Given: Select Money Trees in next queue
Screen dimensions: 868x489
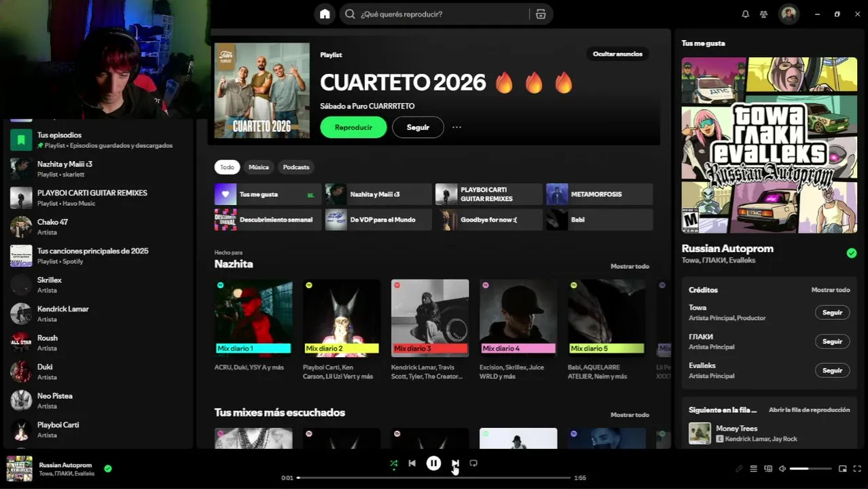Looking at the screenshot, I should (x=770, y=433).
